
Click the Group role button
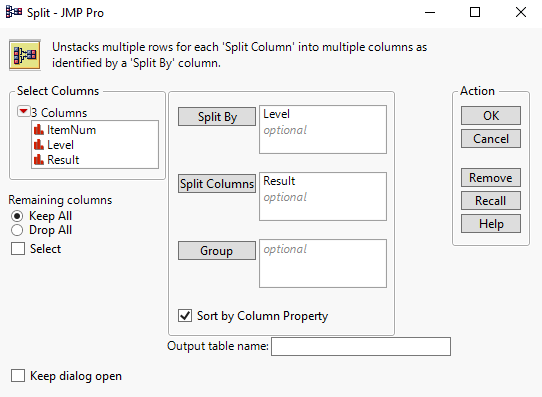click(217, 251)
